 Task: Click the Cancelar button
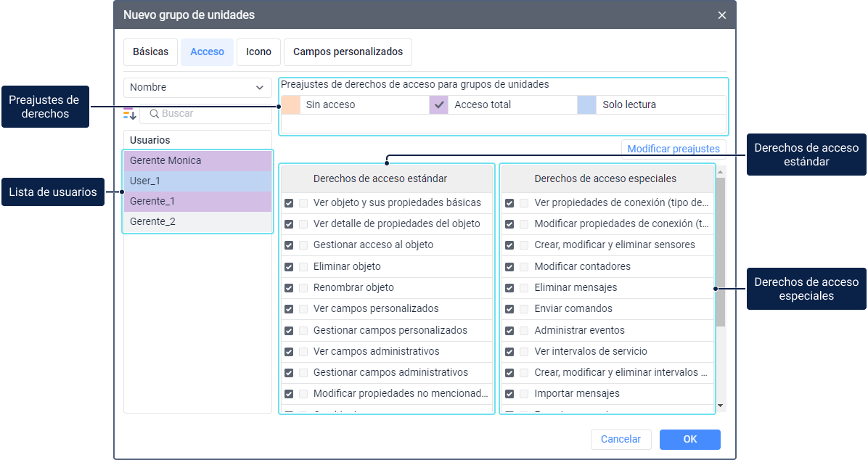pyautogui.click(x=621, y=440)
